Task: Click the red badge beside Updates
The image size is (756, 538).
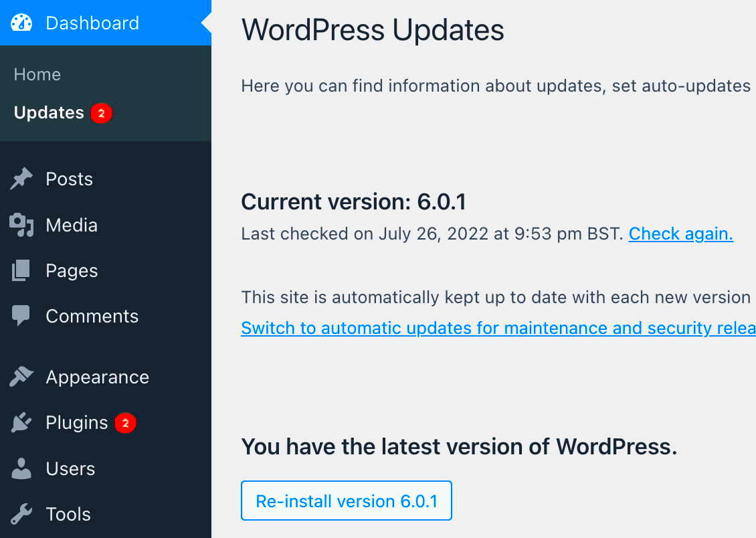Action: (101, 113)
